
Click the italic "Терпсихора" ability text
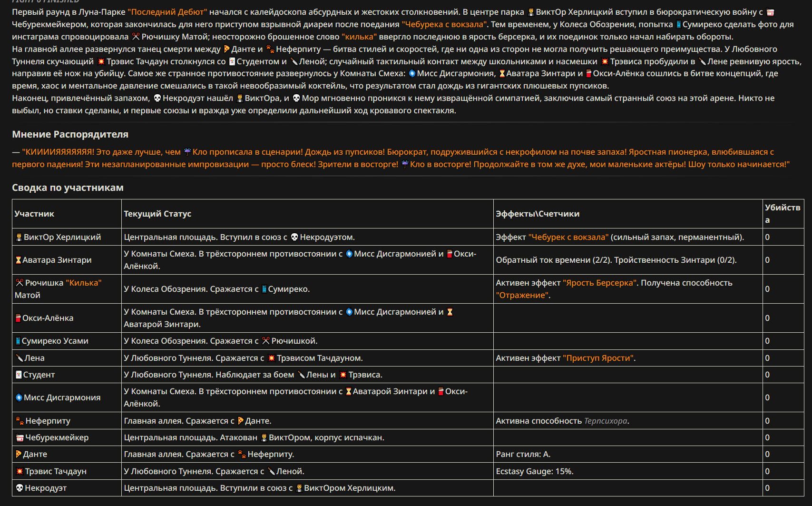[x=606, y=421]
